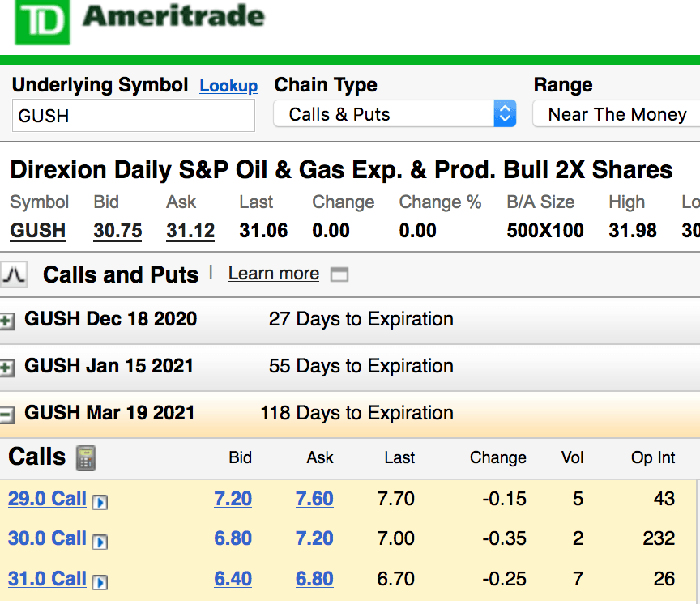Click the arrow icon next to 31.0 Call

pyautogui.click(x=100, y=582)
